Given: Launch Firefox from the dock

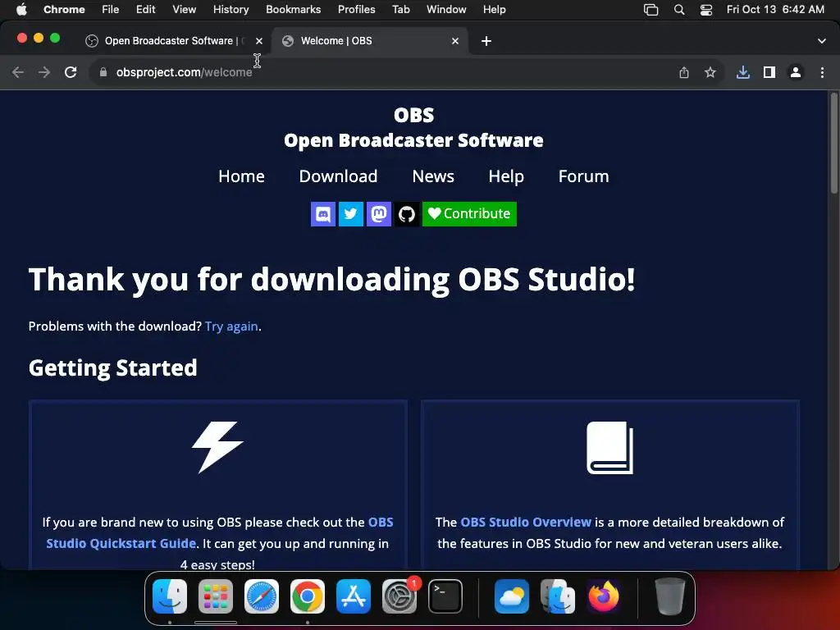Looking at the screenshot, I should pos(604,596).
